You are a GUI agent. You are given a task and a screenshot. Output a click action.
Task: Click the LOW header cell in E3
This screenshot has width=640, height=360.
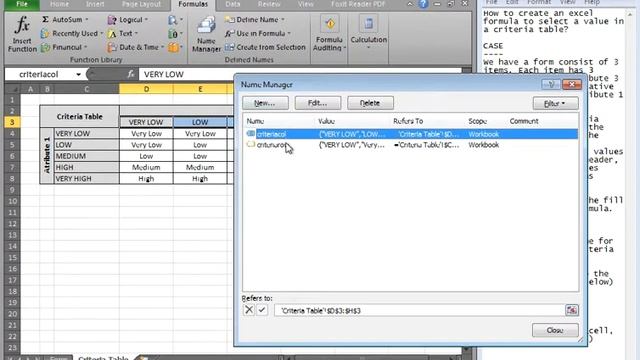coord(200,122)
